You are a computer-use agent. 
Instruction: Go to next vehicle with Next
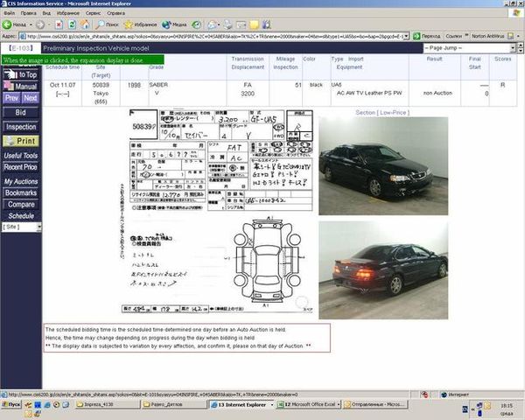pyautogui.click(x=31, y=98)
